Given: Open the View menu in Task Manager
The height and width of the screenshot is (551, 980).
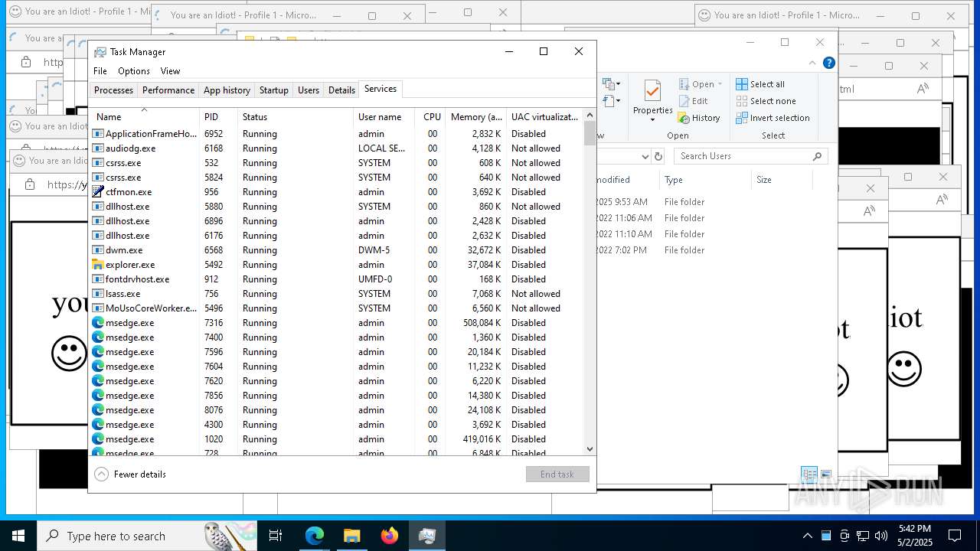Looking at the screenshot, I should 170,70.
